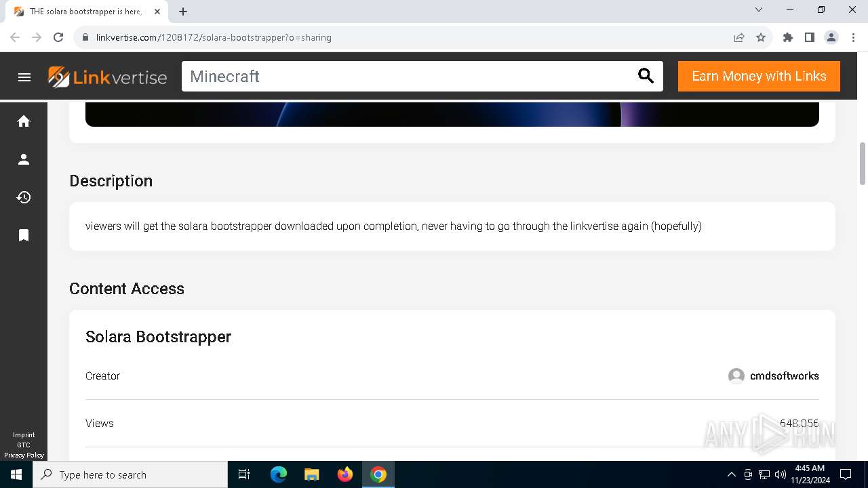Close the solara bootstrapper tab
868x488 pixels.
coord(157,12)
